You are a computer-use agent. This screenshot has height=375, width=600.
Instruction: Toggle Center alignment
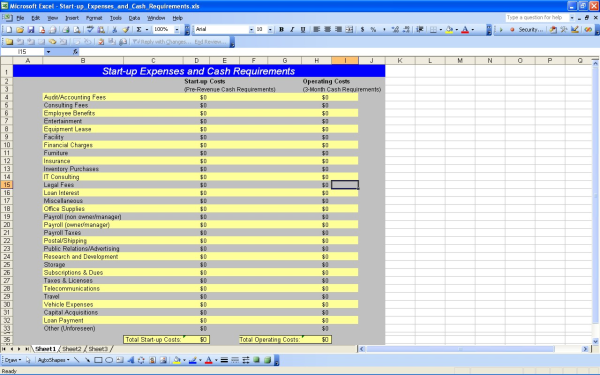pyautogui.click(x=328, y=29)
